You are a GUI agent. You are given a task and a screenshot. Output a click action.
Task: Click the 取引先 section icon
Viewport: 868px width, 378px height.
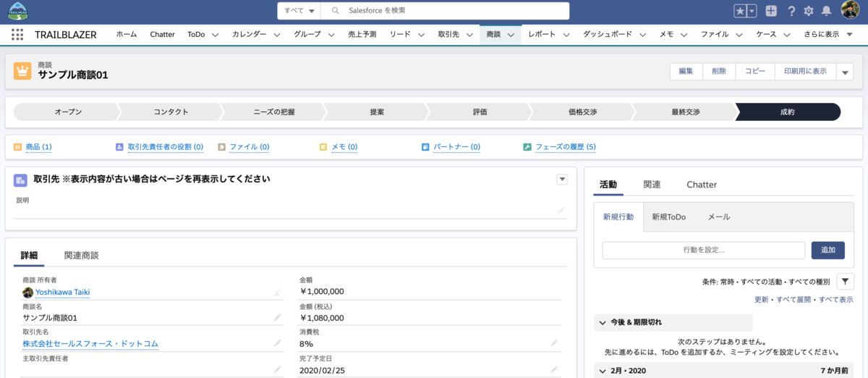(x=20, y=180)
